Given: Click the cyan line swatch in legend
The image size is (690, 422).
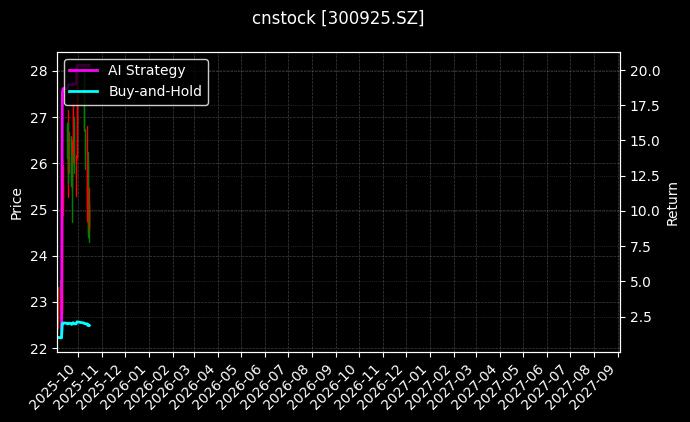Looking at the screenshot, I should coord(84,91).
